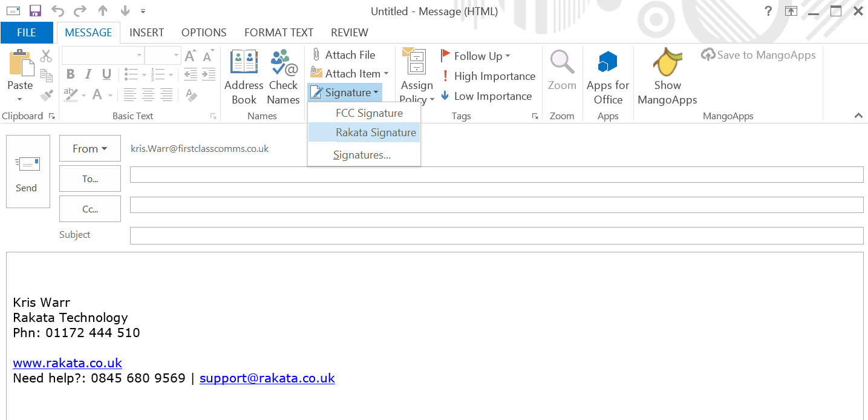Screen dimensions: 868x420
Task: Open the From account dropdown
Action: tap(90, 149)
